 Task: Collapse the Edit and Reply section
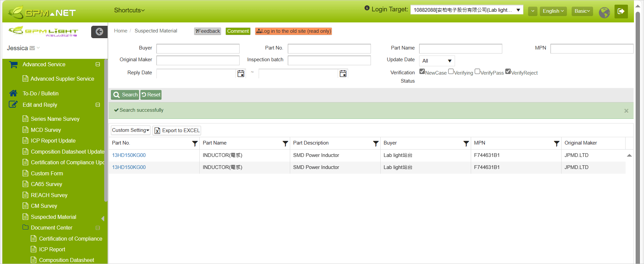(98, 105)
